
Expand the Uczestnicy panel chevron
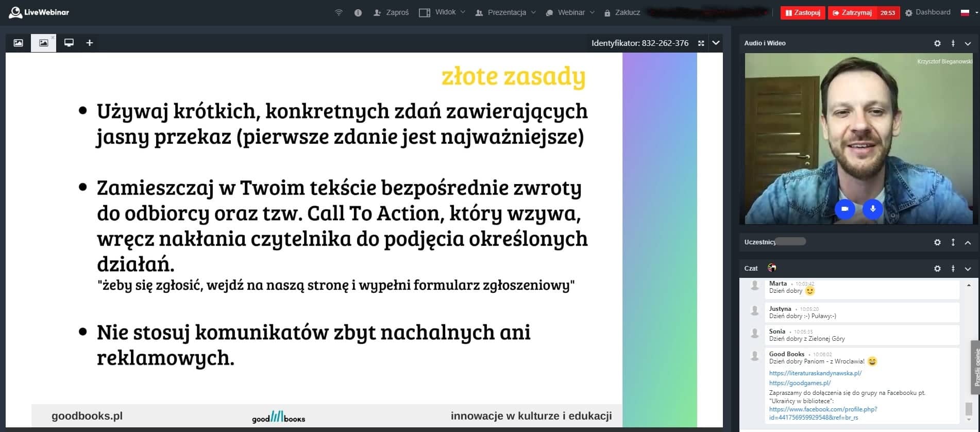[968, 242]
